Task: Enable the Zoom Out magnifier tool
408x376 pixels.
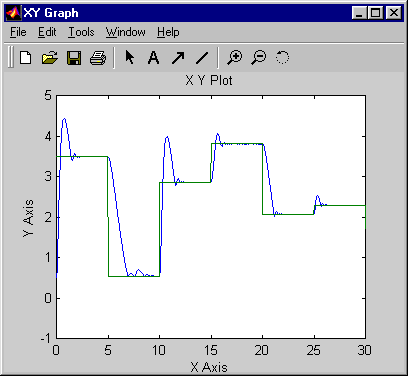Action: tap(259, 58)
